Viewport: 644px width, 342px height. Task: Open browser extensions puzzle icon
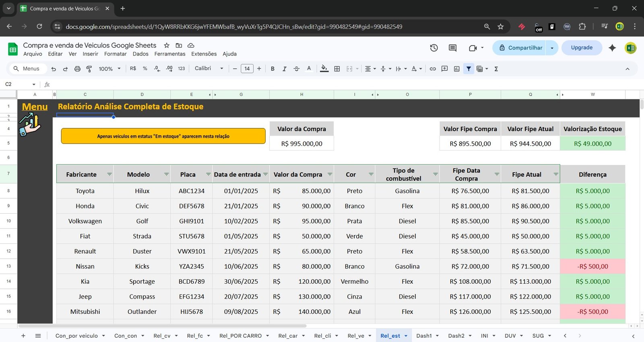582,27
